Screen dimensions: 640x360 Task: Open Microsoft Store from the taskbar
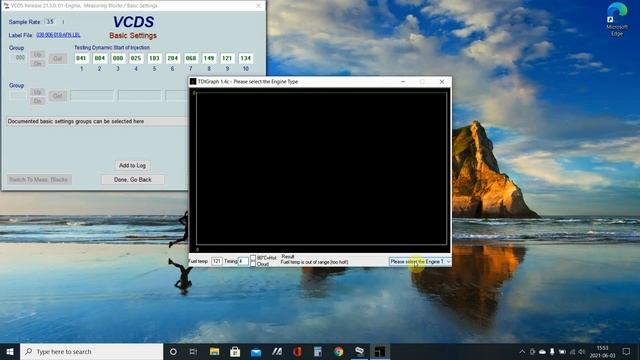235,351
